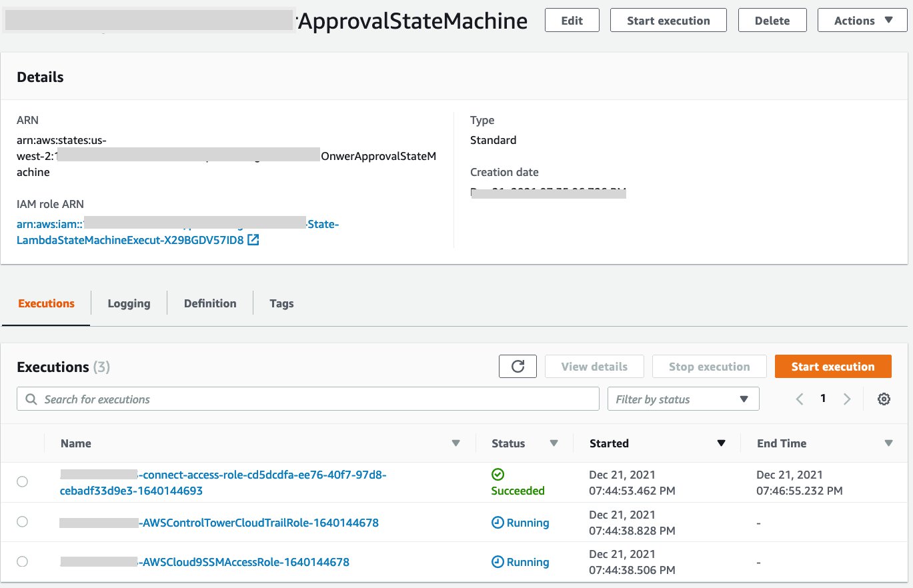Click the 07:44:38.506 PM started time

point(632,570)
